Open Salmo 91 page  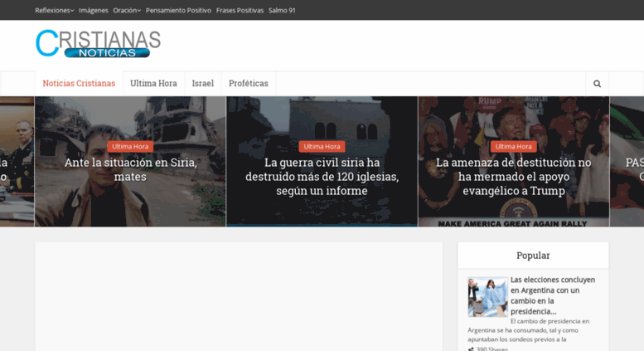tap(282, 10)
